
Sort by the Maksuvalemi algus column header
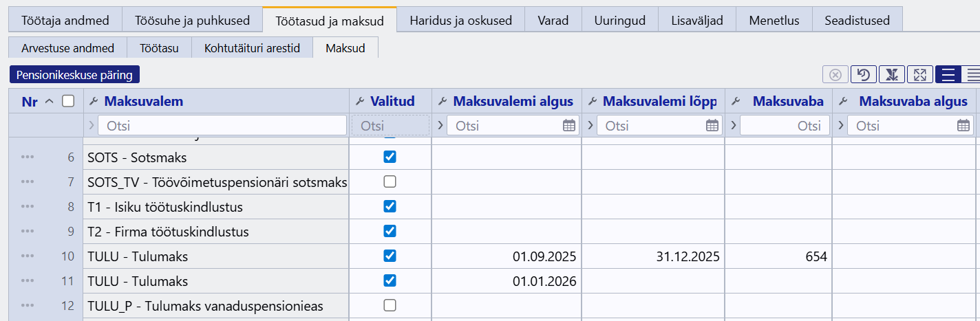pos(513,102)
